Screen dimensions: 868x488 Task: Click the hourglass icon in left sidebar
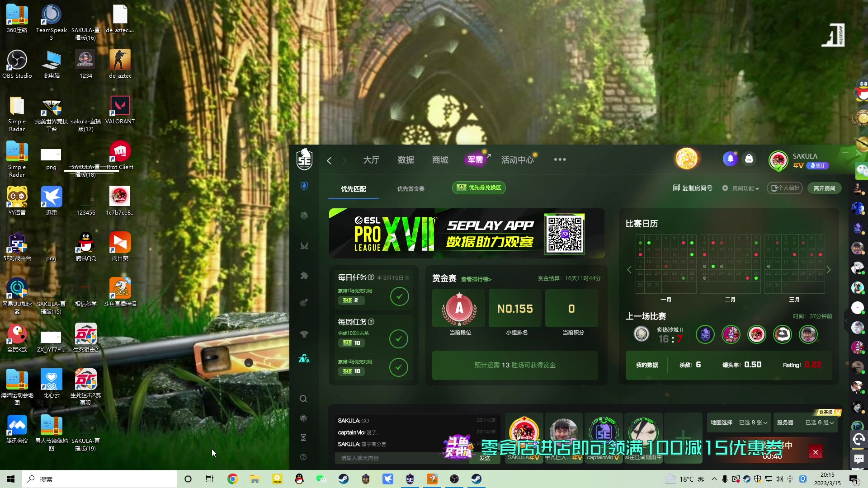(x=303, y=437)
